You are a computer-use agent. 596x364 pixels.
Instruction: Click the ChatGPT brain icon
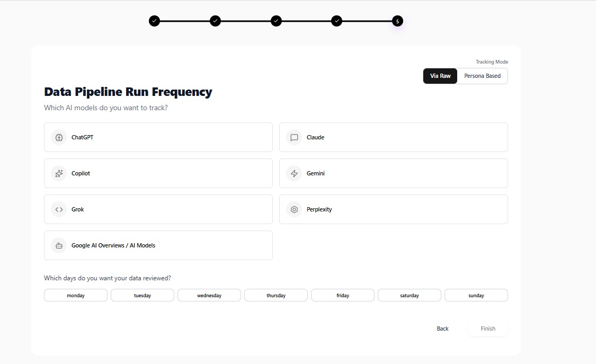59,138
